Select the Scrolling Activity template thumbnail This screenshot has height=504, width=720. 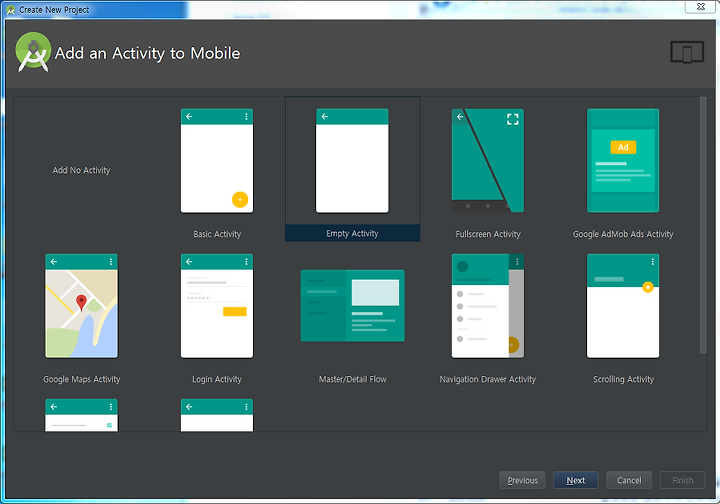(623, 306)
